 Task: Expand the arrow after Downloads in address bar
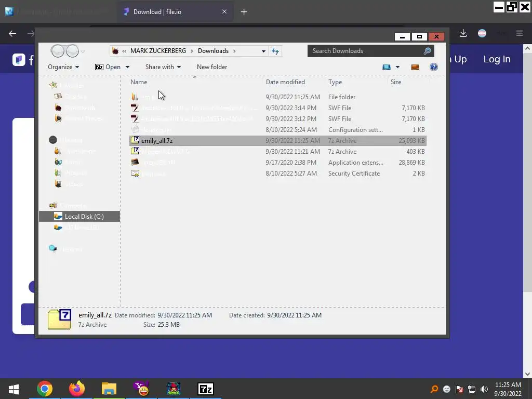(234, 51)
